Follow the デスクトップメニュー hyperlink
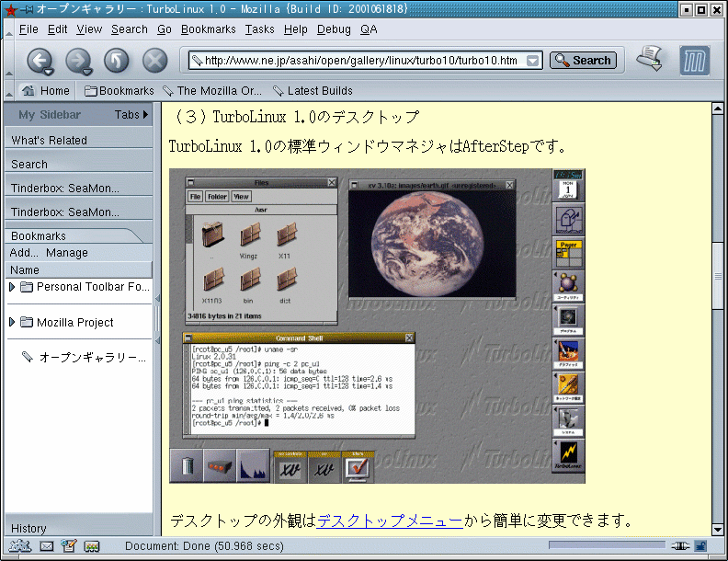 coord(390,521)
